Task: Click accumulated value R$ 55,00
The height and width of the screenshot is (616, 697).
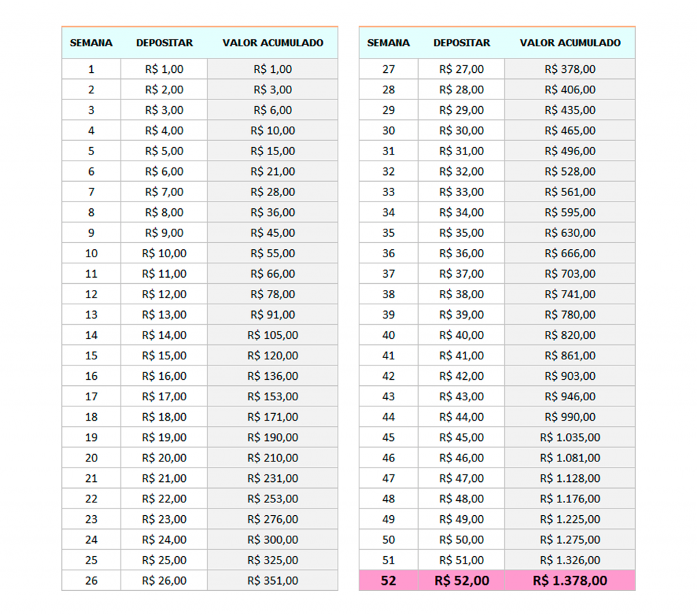Action: click(272, 253)
